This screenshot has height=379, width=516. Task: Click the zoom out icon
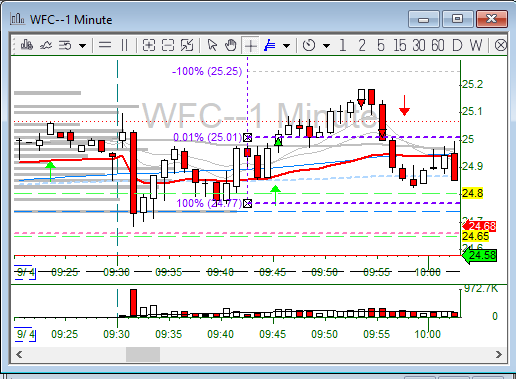point(168,45)
